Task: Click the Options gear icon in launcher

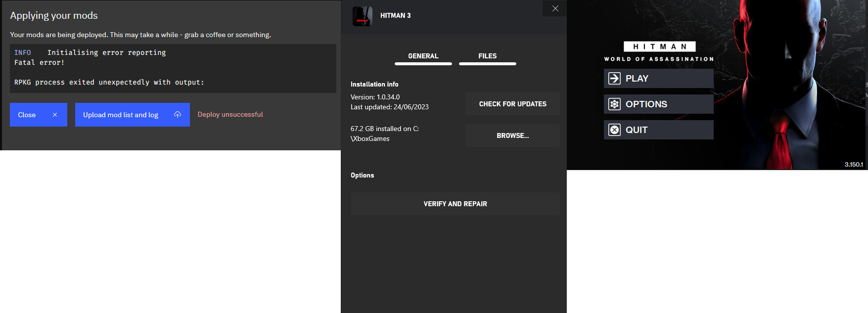Action: click(614, 104)
